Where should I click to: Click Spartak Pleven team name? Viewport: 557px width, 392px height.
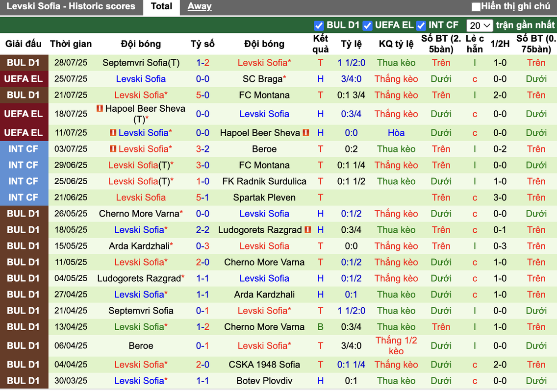(x=264, y=197)
